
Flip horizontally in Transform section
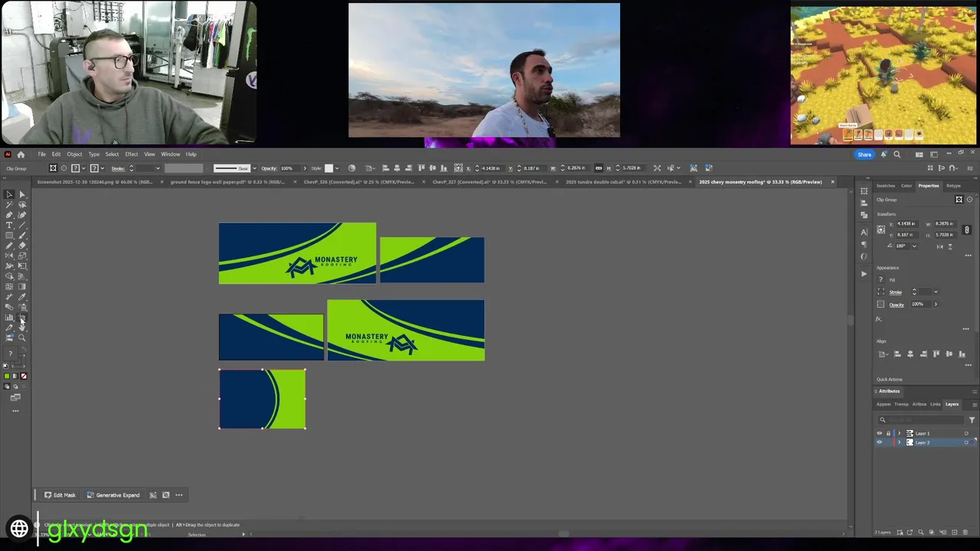[940, 246]
